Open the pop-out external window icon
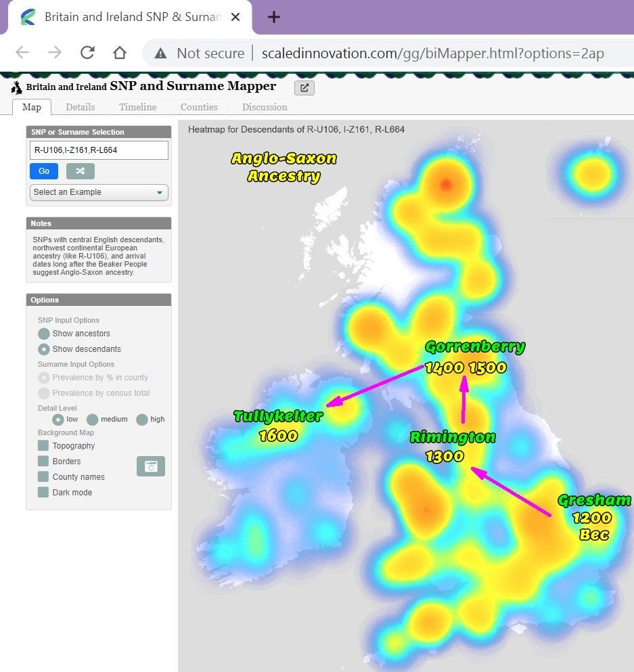This screenshot has height=672, width=634. (x=304, y=87)
